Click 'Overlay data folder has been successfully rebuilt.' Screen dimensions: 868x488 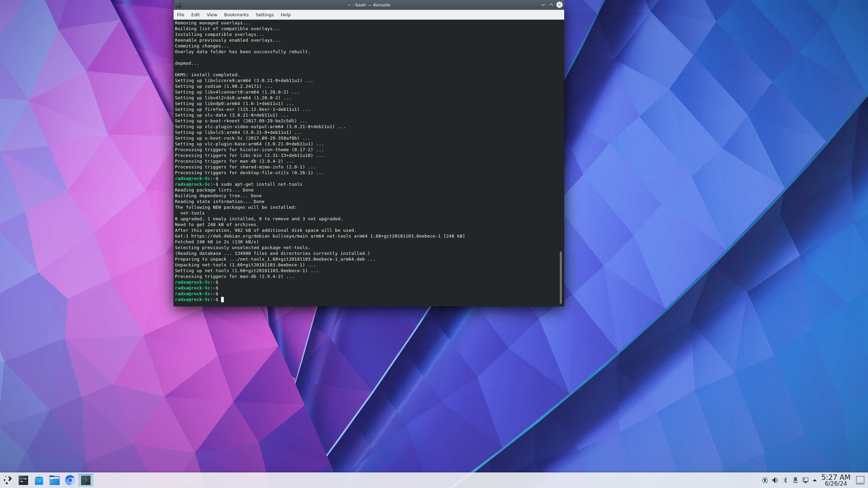tap(242, 52)
